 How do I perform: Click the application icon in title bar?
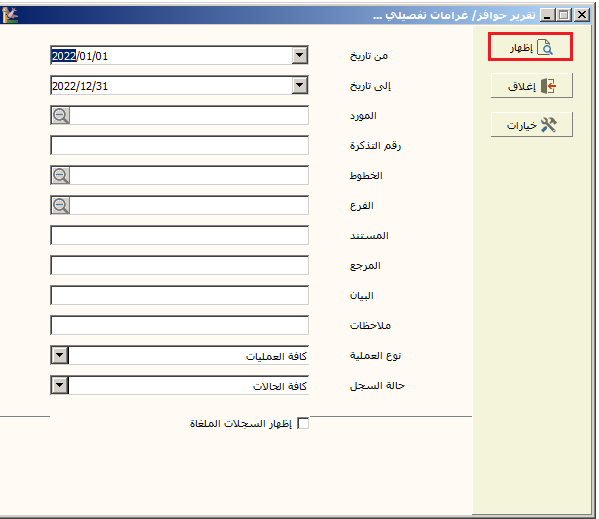[10, 15]
